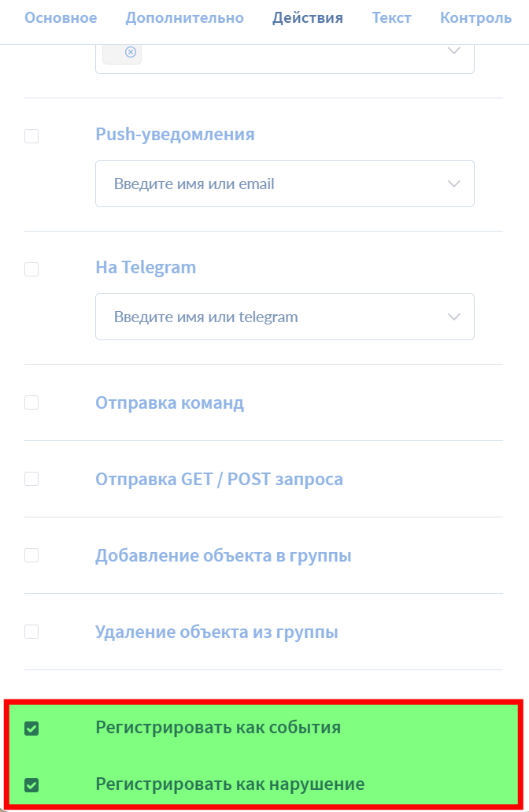Switch to the Основное tab
This screenshot has width=529, height=812.
pos(61,17)
